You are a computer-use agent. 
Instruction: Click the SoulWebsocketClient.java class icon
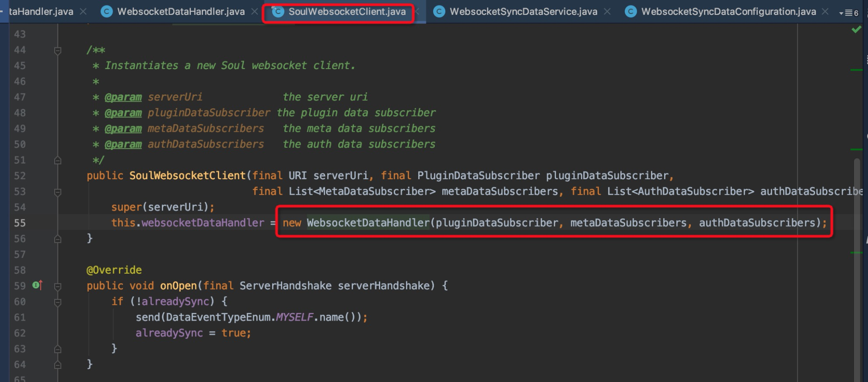click(278, 12)
